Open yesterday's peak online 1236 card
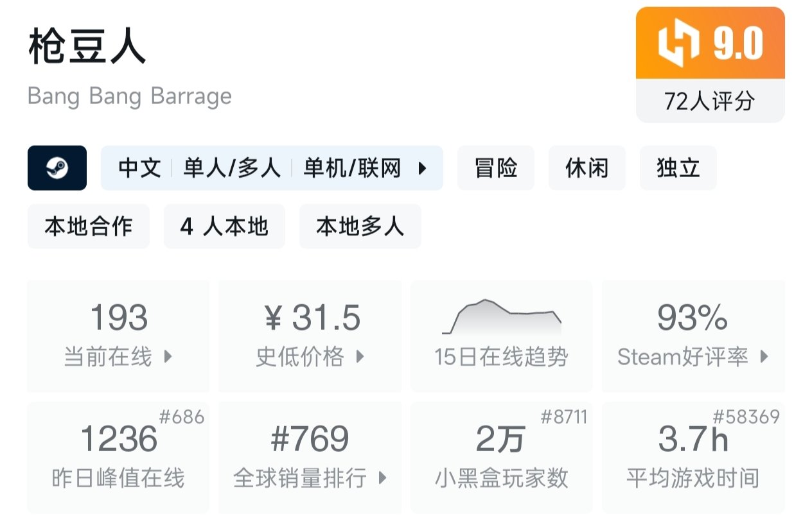This screenshot has height=525, width=812. [118, 457]
